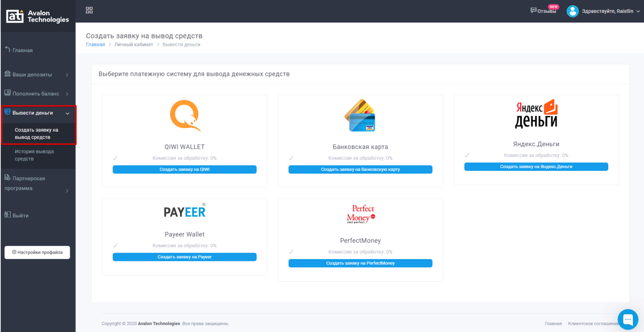The image size is (644, 332).
Task: Click the Perfect Money logo
Action: point(361,214)
